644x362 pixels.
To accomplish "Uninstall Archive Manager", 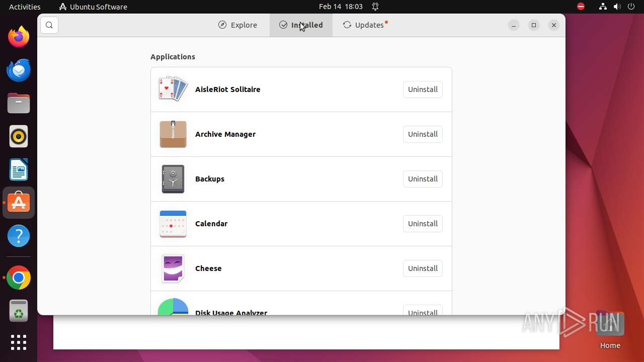I will click(x=423, y=134).
